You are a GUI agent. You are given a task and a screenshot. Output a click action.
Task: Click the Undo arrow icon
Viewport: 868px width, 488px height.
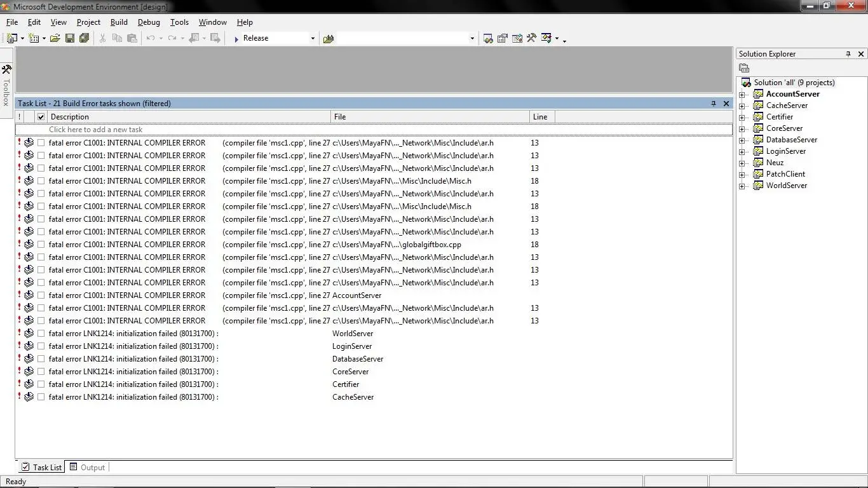click(x=151, y=38)
